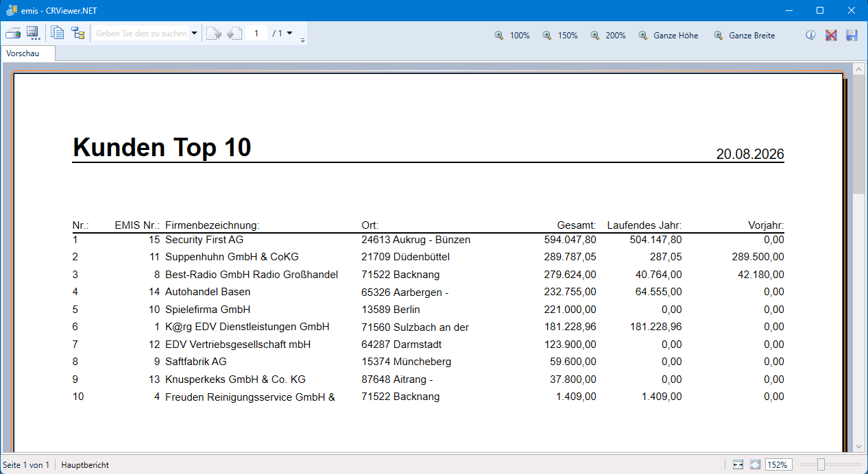
Task: Open the info icon in toolbar
Action: click(x=810, y=35)
